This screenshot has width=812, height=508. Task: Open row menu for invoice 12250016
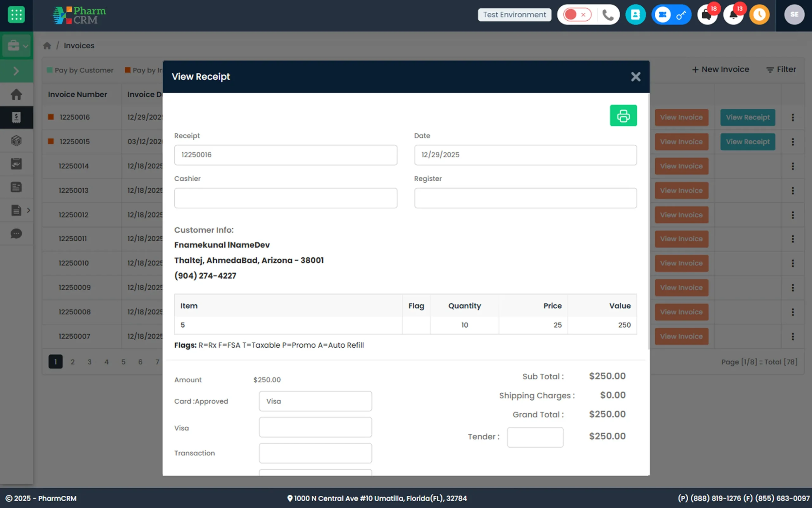[x=793, y=117]
